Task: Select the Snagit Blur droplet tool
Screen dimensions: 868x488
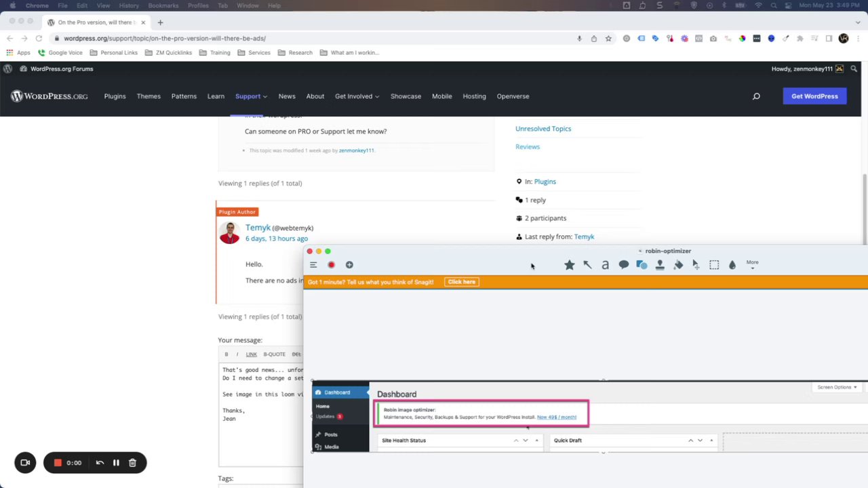Action: point(732,265)
